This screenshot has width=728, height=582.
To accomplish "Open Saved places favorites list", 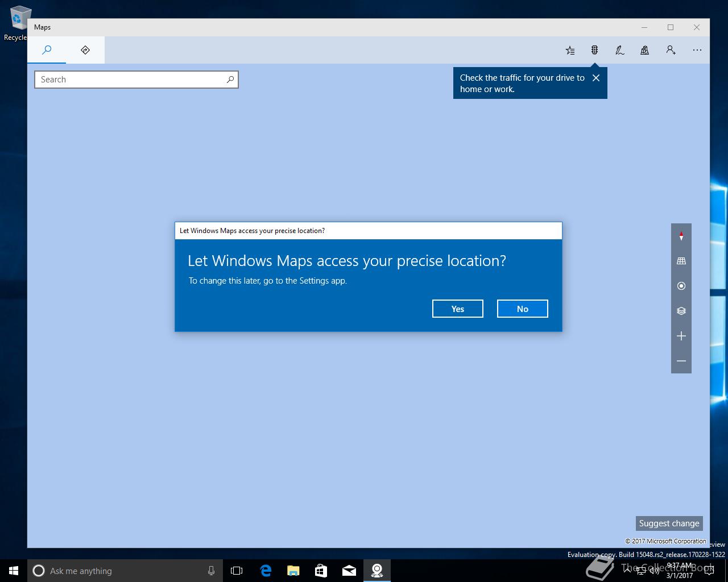I will click(570, 50).
